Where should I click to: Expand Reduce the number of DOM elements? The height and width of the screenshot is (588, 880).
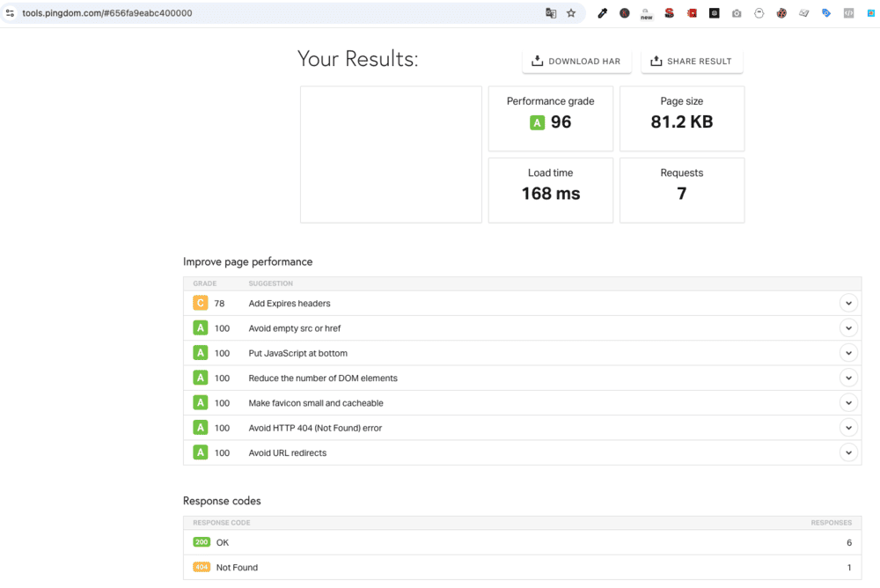pos(848,379)
